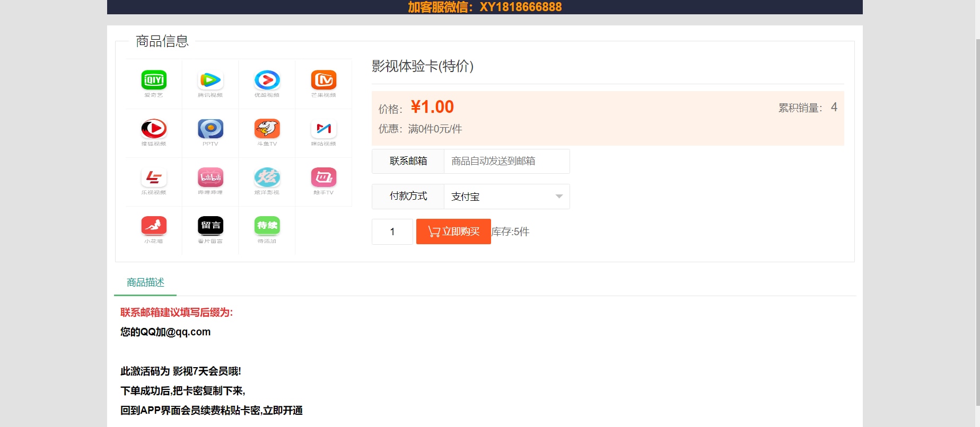
Task: Select the 商品描述 tab
Action: coord(145,282)
